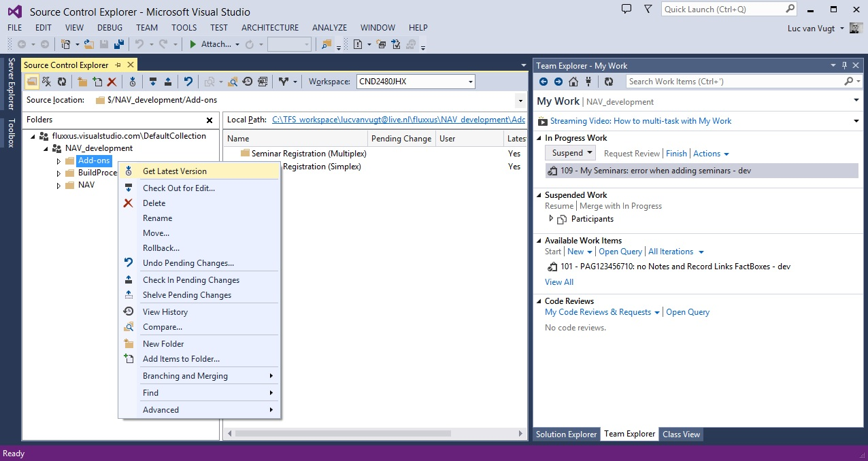
Task: Toggle auto-hide pin on Team Explorer panel
Action: (x=845, y=65)
